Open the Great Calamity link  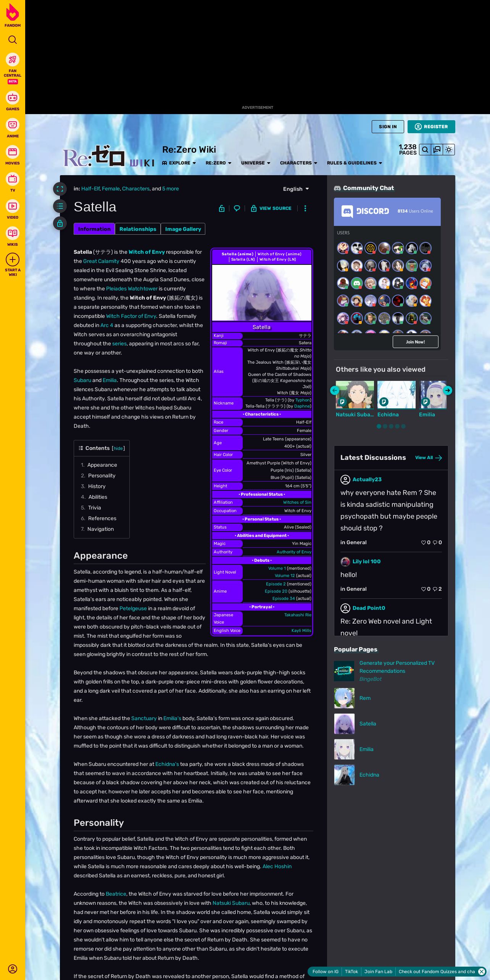(101, 261)
